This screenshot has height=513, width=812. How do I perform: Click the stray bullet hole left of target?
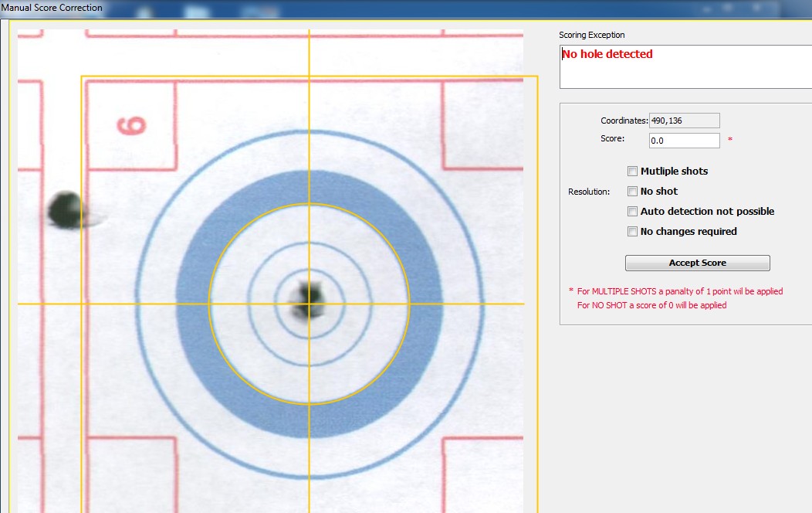[65, 207]
